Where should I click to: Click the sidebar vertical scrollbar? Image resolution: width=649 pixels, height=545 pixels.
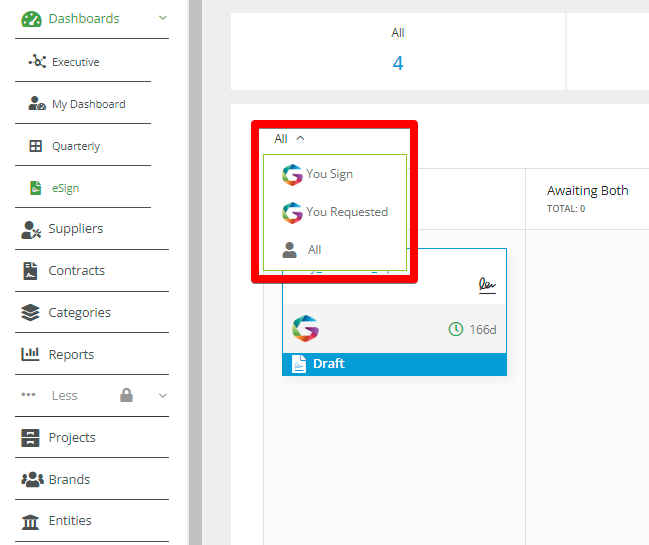195,272
